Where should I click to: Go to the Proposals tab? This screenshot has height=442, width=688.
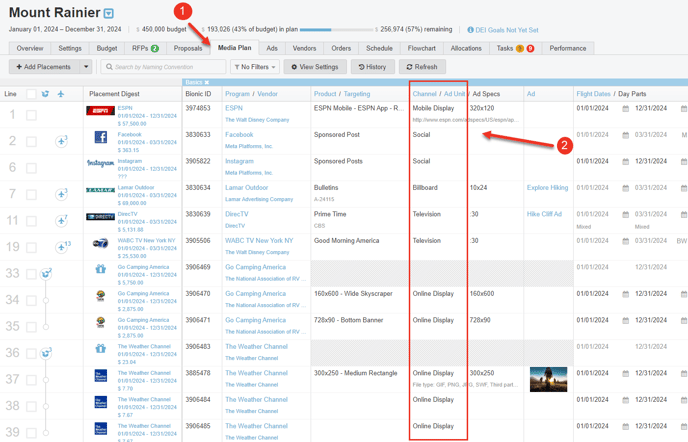(188, 48)
